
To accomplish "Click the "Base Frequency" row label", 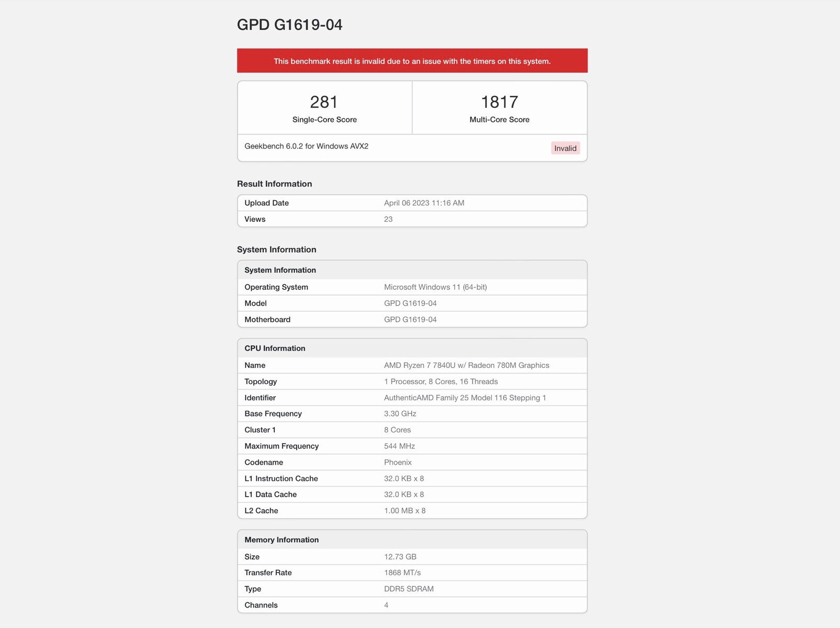I will tap(273, 414).
